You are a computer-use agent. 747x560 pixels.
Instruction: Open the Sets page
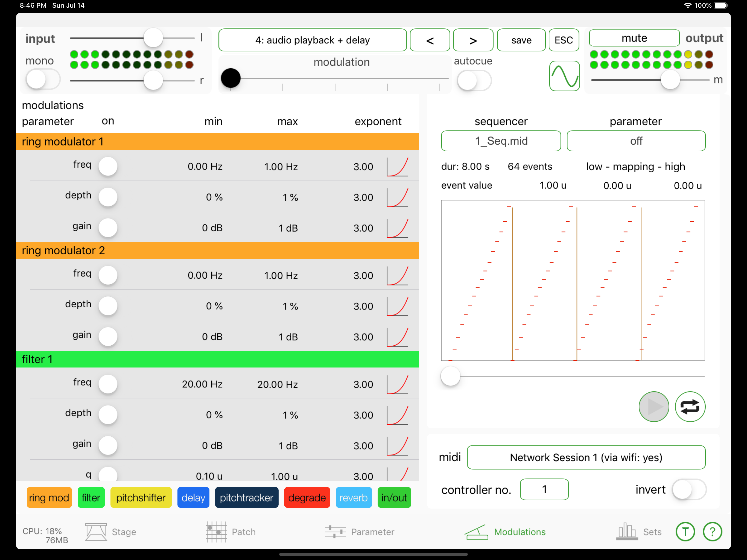tap(638, 532)
